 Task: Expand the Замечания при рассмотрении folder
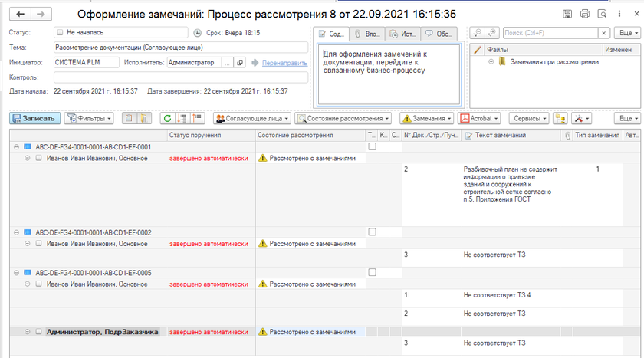click(491, 62)
